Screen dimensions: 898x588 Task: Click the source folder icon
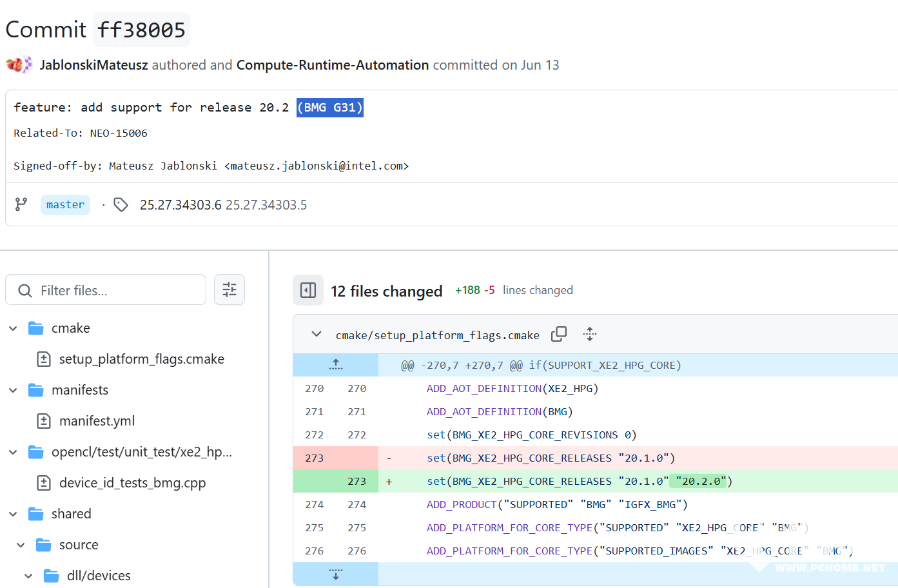coord(44,545)
